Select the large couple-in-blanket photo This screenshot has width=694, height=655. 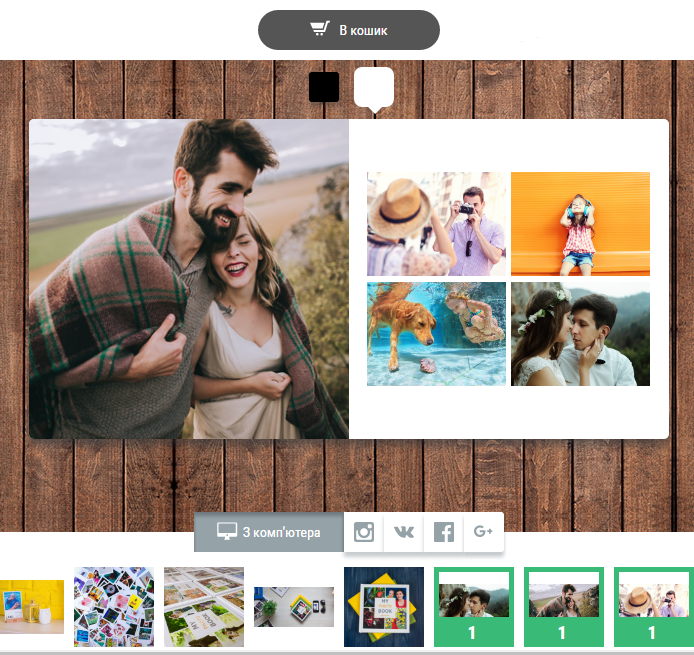(x=189, y=279)
